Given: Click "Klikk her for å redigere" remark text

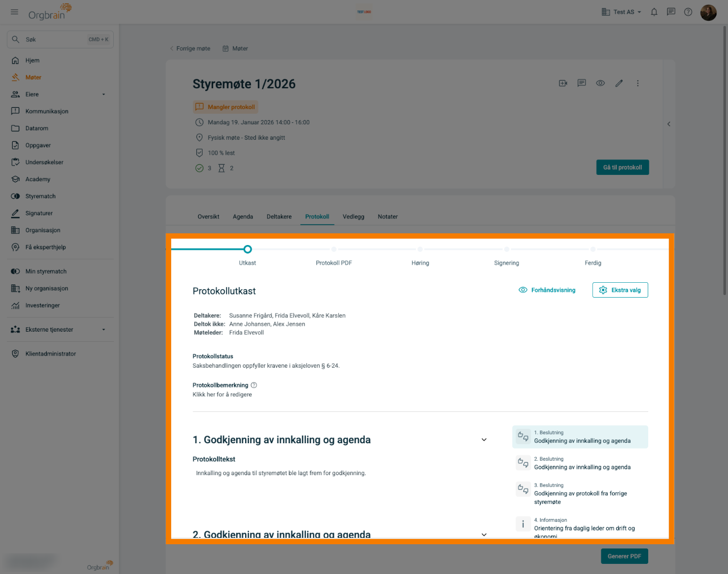Looking at the screenshot, I should coord(222,395).
